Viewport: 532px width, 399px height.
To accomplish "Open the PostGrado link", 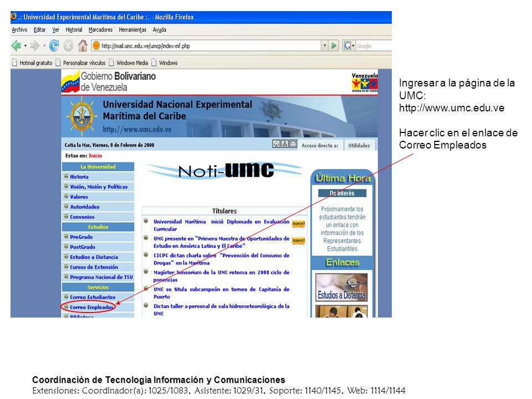I will coord(83,247).
